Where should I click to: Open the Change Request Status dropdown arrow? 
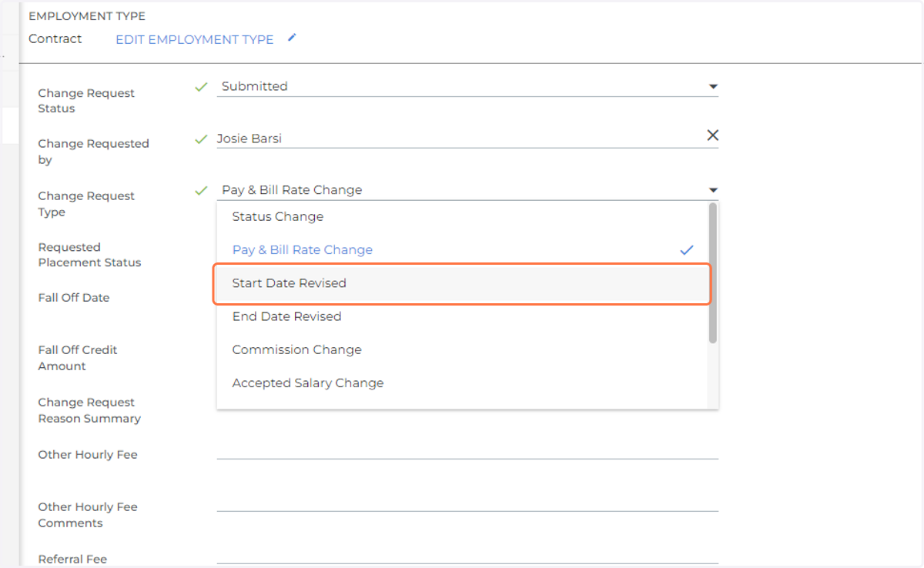coord(713,86)
